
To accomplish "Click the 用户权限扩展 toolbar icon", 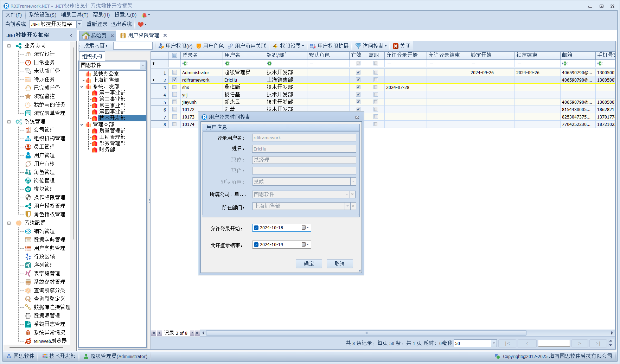I will 313,46.
